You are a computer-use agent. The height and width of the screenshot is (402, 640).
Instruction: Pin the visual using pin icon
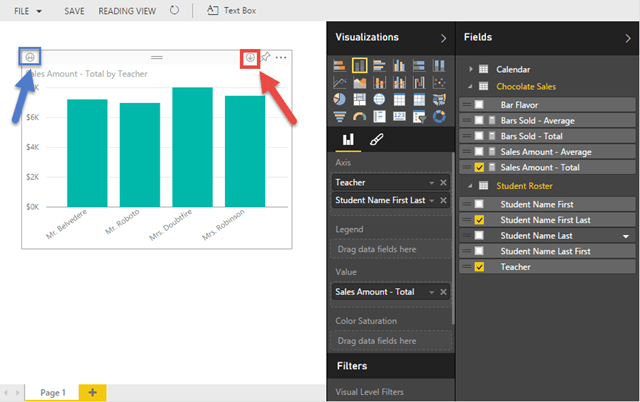pyautogui.click(x=266, y=58)
